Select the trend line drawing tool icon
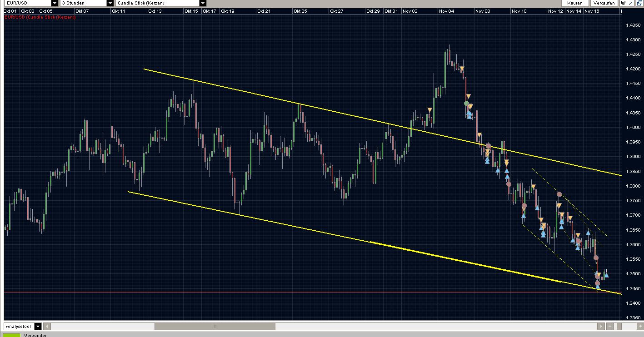Screen dimensions: 644x337 tap(630, 3)
